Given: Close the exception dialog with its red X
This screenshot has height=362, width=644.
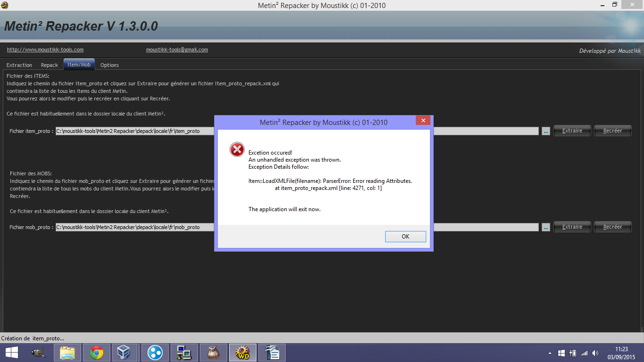Looking at the screenshot, I should pyautogui.click(x=423, y=121).
